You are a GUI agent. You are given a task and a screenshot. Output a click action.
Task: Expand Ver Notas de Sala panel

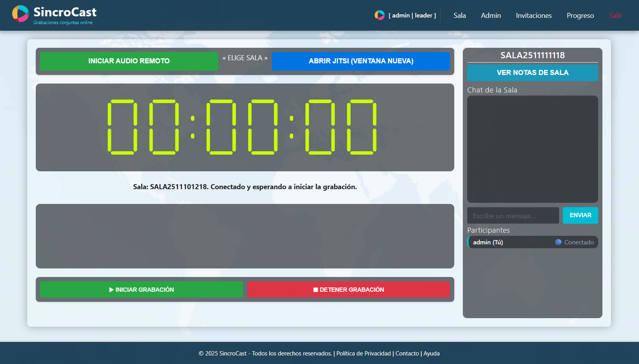click(x=532, y=73)
